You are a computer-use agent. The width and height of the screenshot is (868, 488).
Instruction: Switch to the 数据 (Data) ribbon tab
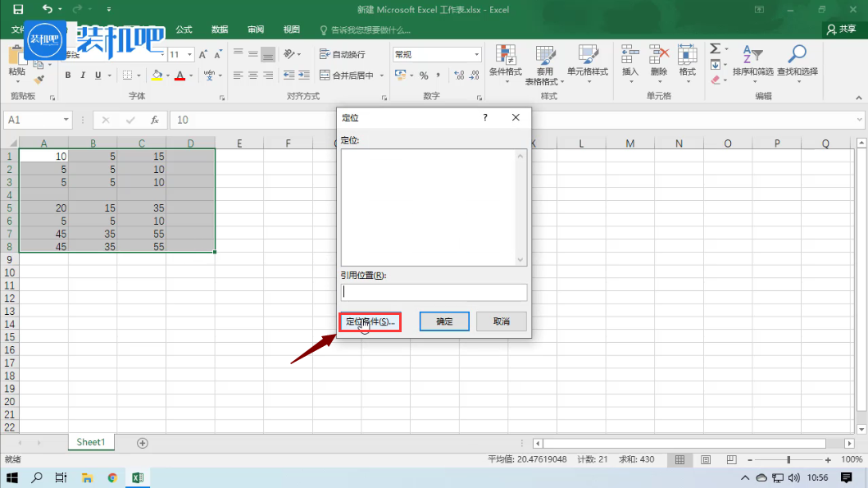pos(220,30)
